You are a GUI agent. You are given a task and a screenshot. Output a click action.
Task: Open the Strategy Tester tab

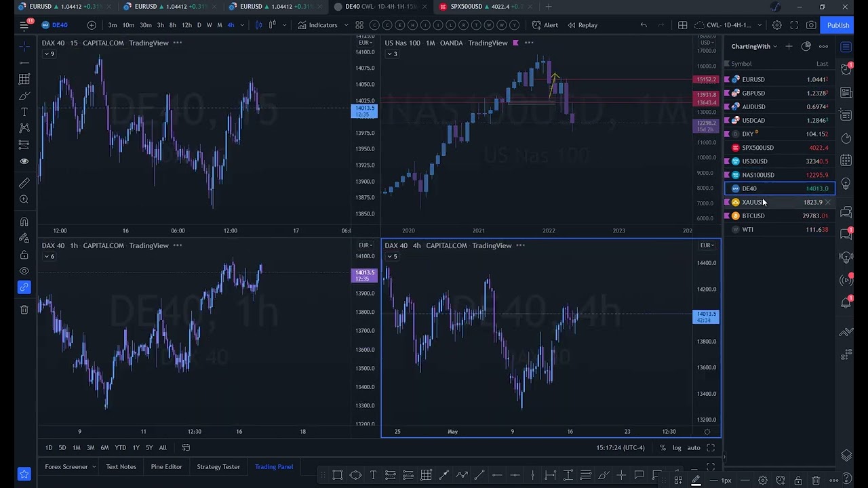218,466
